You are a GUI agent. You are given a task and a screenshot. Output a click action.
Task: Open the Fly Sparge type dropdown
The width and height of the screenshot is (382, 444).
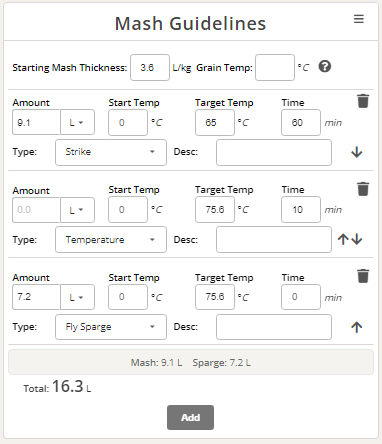(x=111, y=327)
